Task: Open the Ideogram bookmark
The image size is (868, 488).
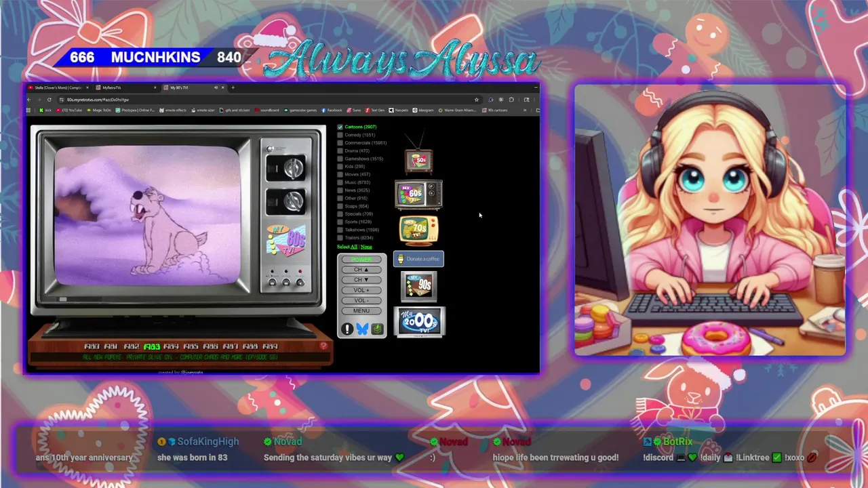Action: [423, 110]
